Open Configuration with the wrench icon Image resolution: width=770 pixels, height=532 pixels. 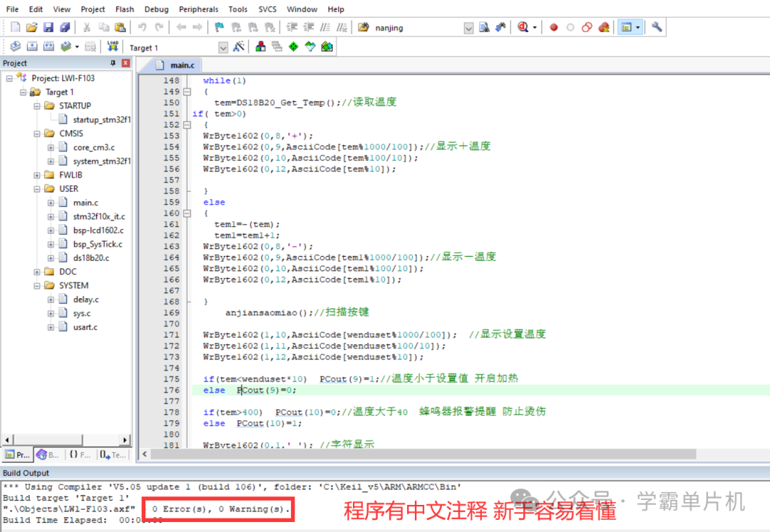click(x=657, y=27)
